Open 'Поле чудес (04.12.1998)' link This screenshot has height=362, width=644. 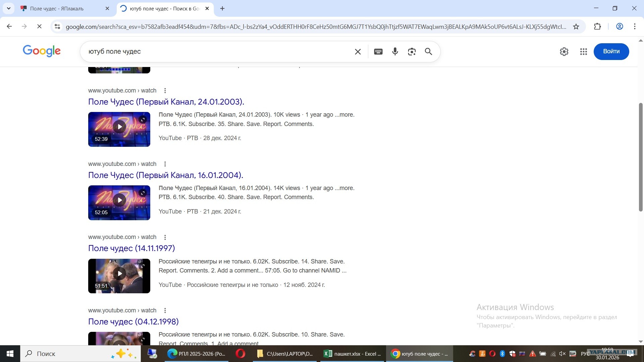(x=133, y=322)
